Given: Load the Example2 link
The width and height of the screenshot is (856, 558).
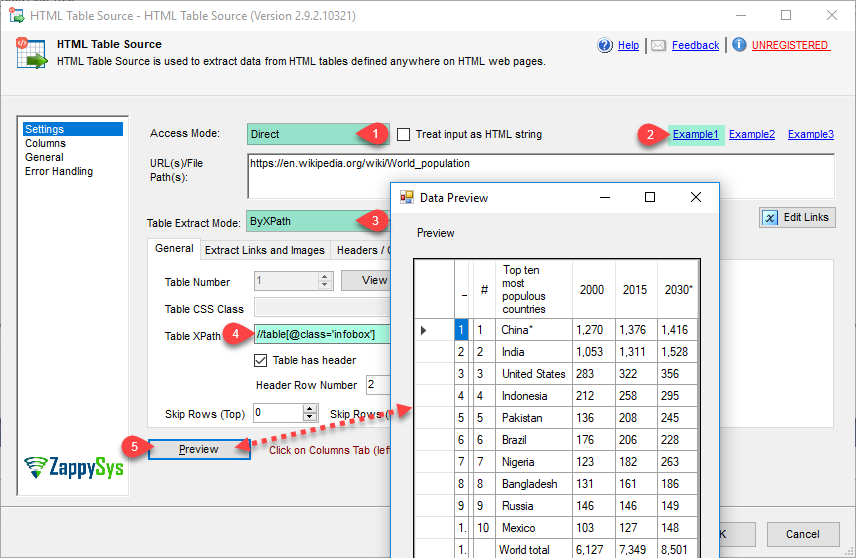Looking at the screenshot, I should pyautogui.click(x=752, y=134).
